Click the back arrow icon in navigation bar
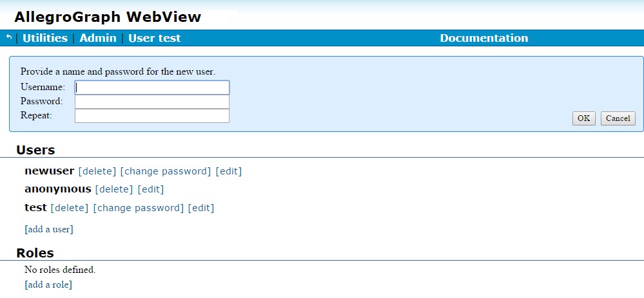This screenshot has width=644, height=298. [x=9, y=38]
